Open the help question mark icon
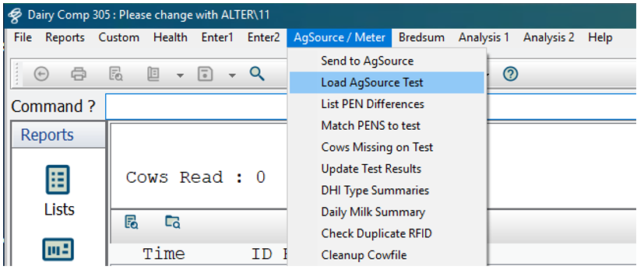 coord(511,74)
